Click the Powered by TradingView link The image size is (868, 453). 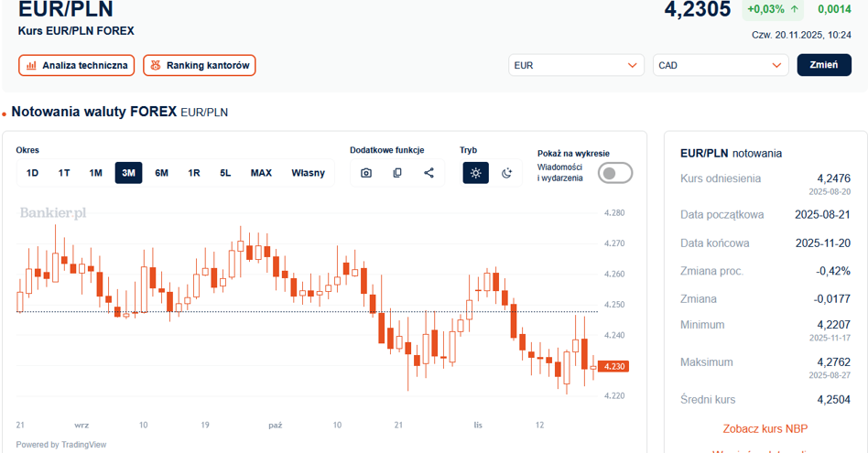[x=61, y=445]
